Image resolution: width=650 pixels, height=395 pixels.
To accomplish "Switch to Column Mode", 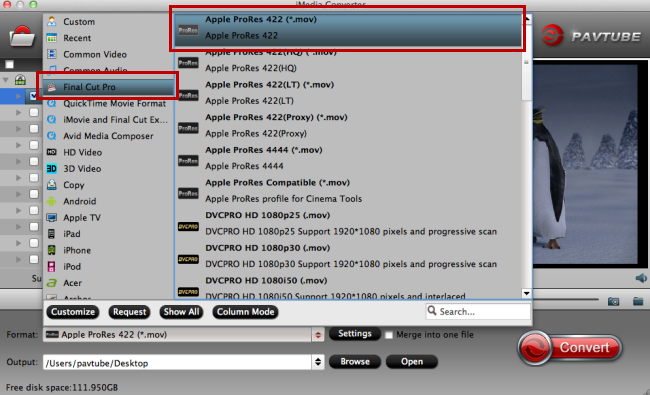I will pyautogui.click(x=245, y=312).
